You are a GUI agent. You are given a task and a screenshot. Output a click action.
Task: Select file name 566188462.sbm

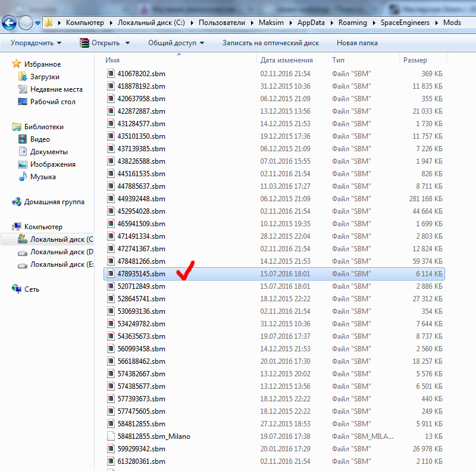[x=142, y=361]
